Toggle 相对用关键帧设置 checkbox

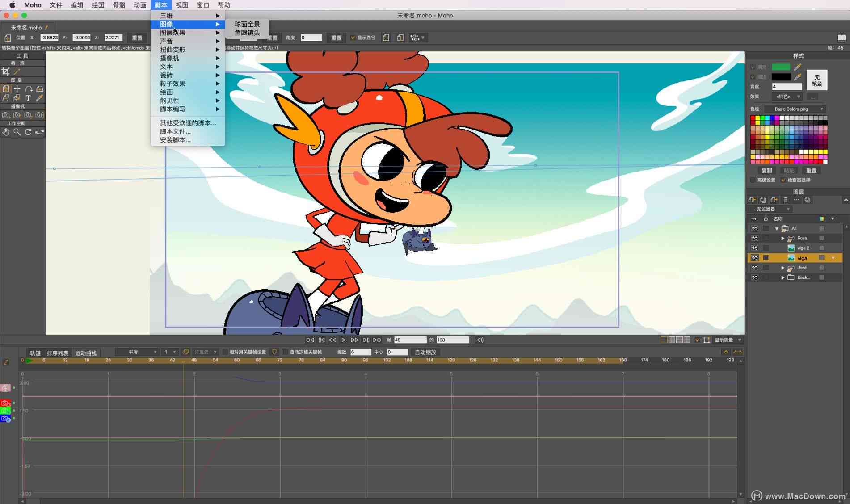[225, 352]
